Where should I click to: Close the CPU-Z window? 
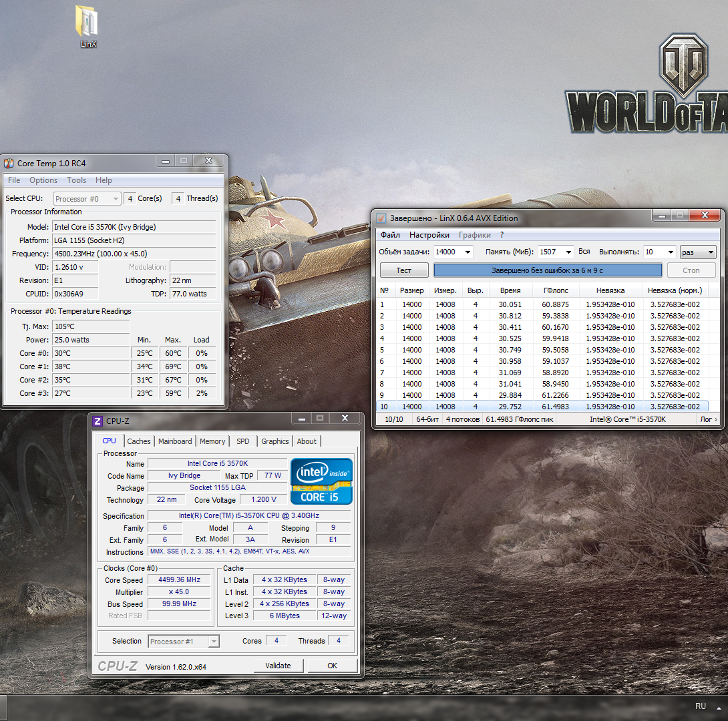[x=345, y=419]
